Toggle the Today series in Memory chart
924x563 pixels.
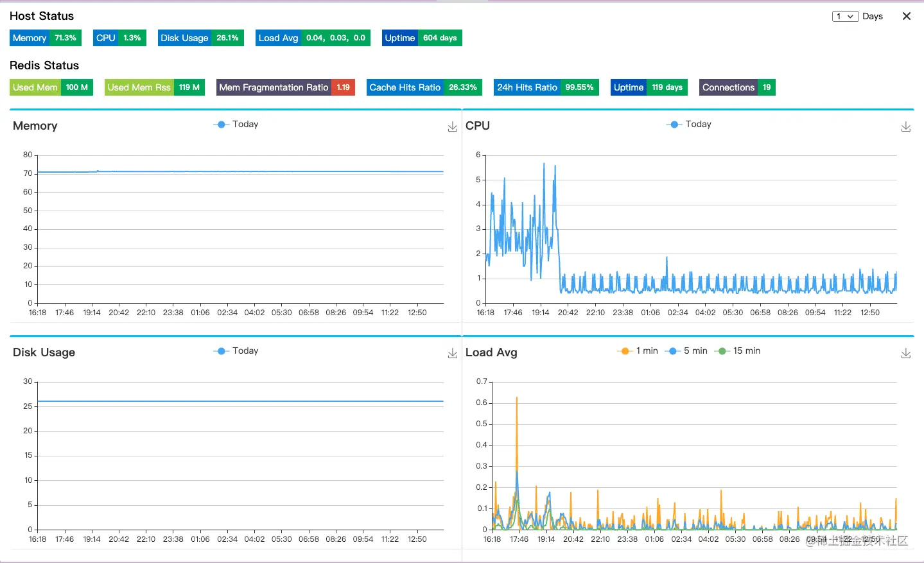point(236,125)
